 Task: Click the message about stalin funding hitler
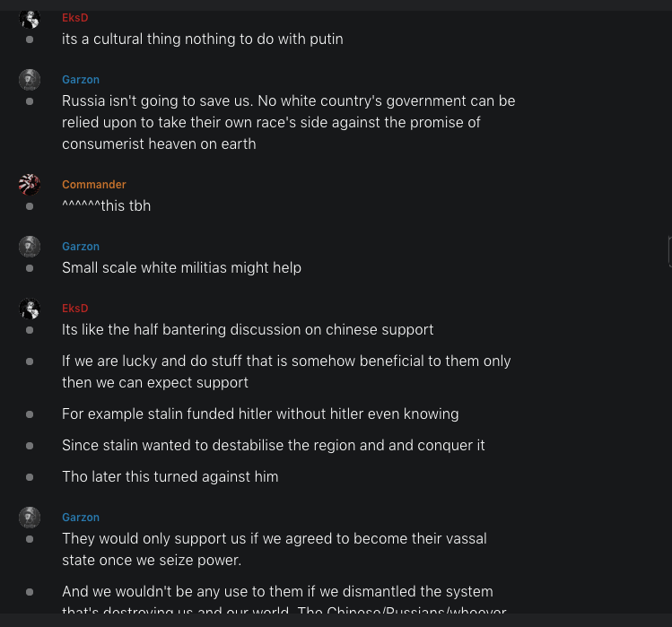259,414
